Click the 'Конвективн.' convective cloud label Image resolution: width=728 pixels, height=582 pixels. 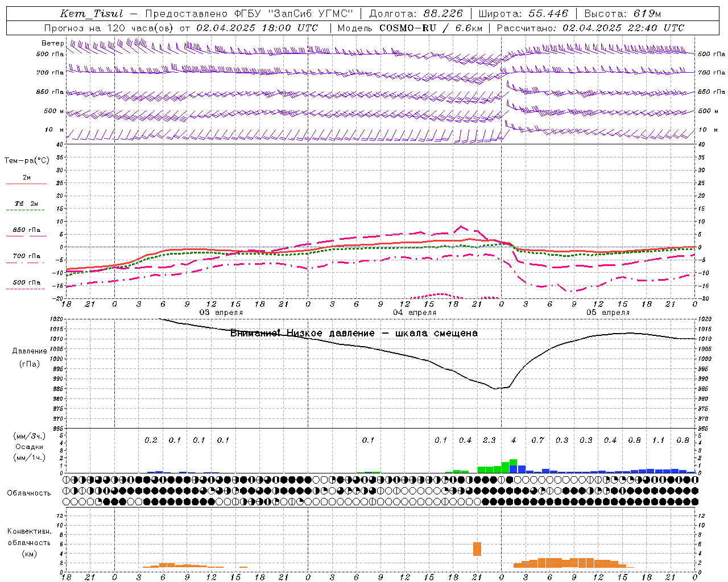[29, 531]
